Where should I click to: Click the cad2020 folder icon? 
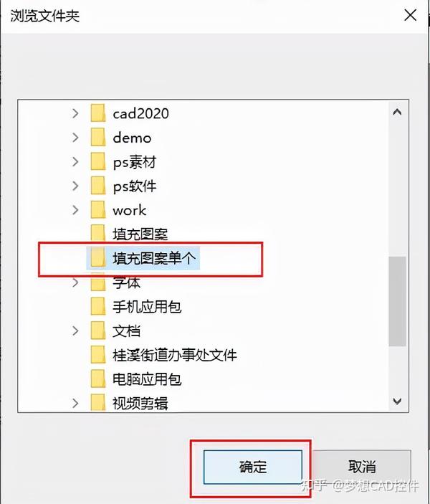(x=97, y=113)
